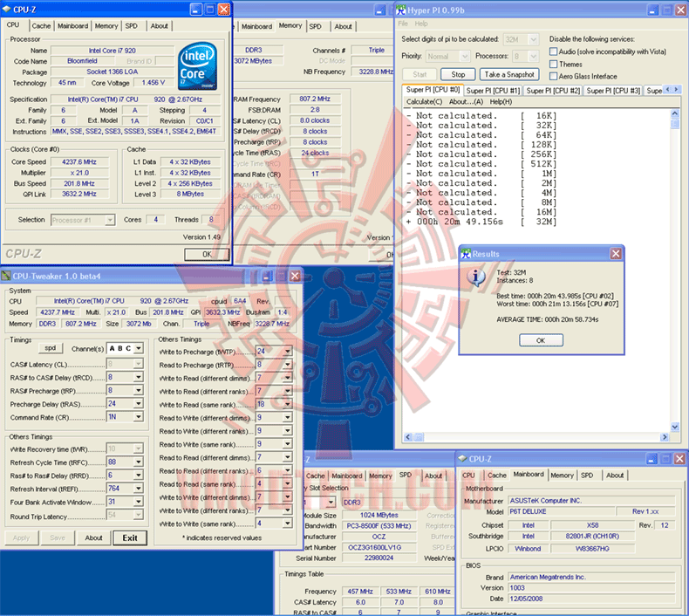Switch to Cache tab in top-left CPU-Z

pos(41,26)
